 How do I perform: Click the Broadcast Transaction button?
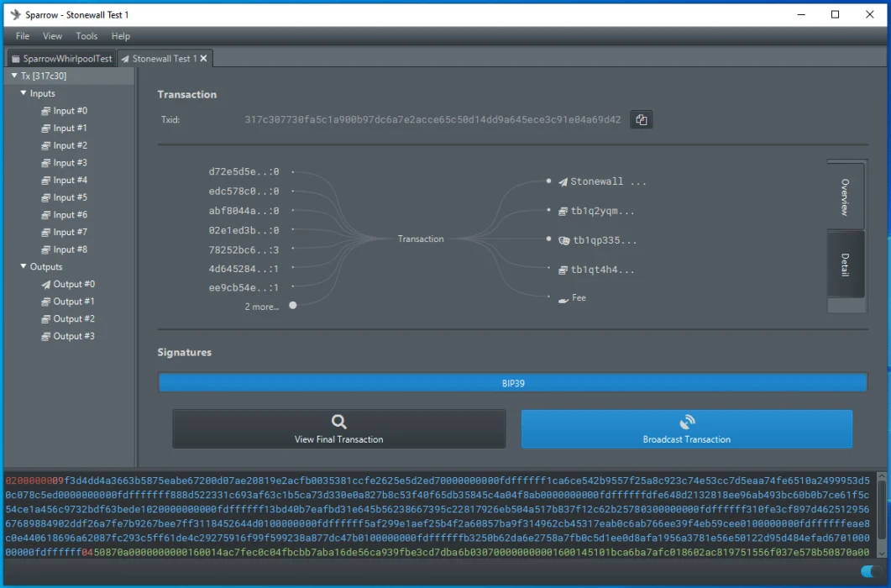(x=686, y=429)
